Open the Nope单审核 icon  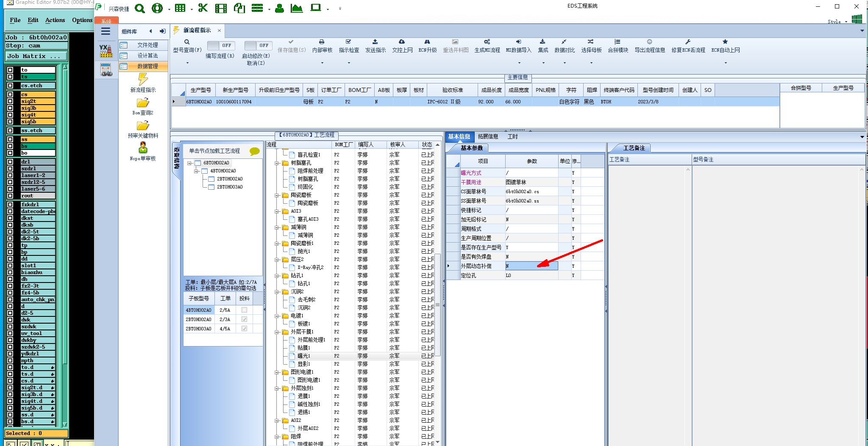143,147
